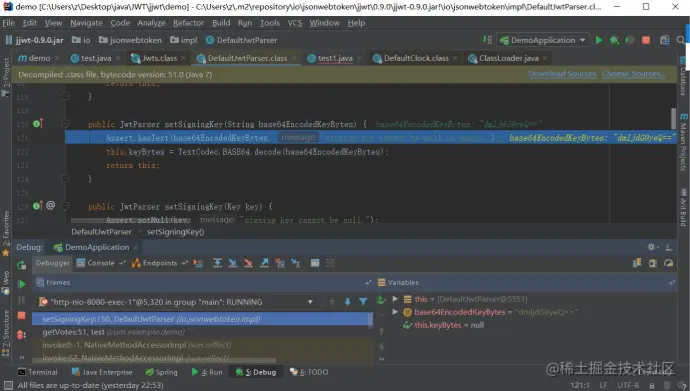Image resolution: width=690 pixels, height=391 pixels.
Task: Open Project Structure icon in toolbar
Action: (x=664, y=40)
